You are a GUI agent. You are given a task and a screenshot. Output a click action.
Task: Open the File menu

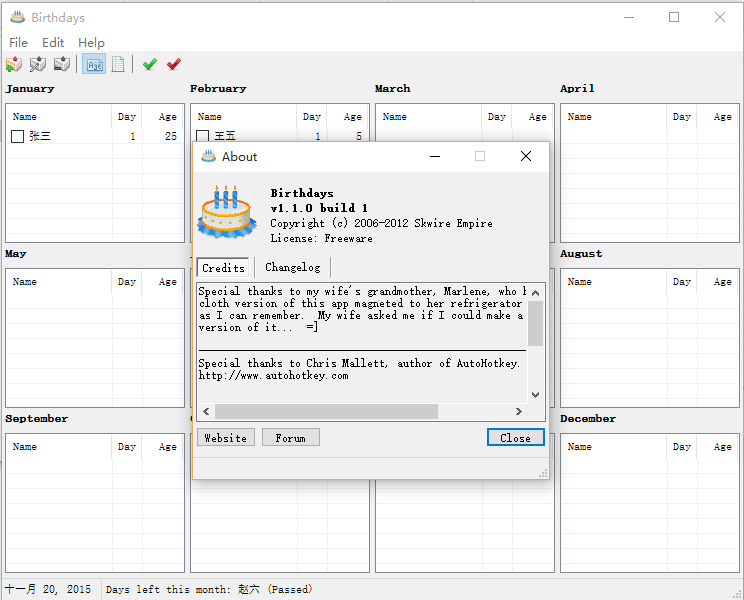pos(18,43)
